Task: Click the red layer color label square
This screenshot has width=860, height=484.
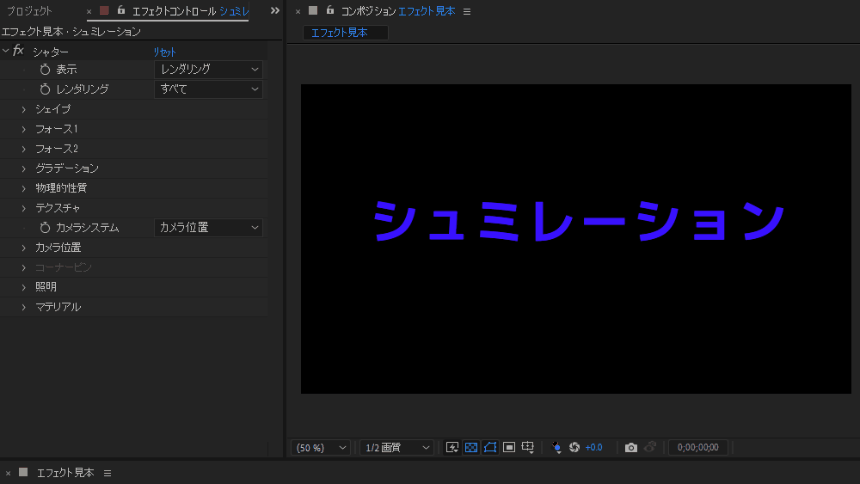Action: pos(104,10)
